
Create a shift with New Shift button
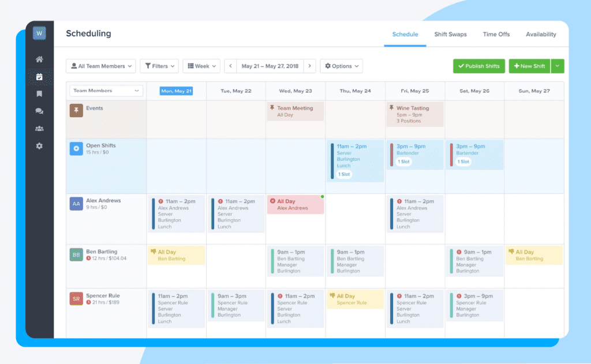pyautogui.click(x=529, y=66)
